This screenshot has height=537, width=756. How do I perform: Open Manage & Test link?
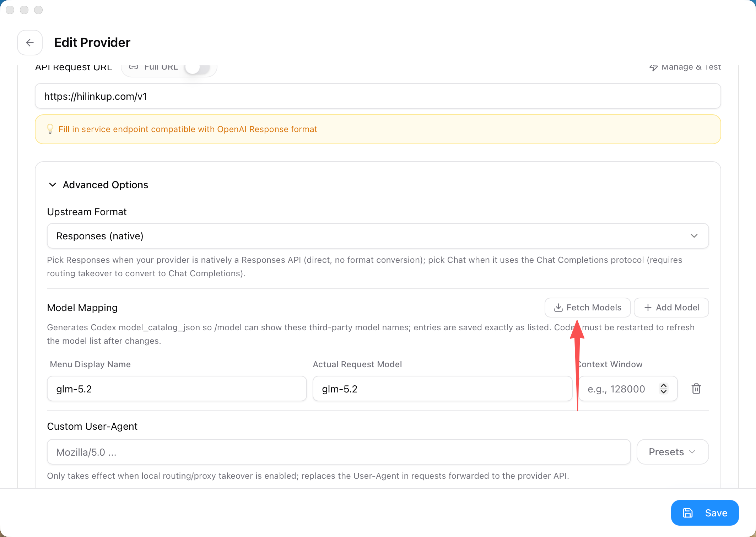tap(685, 67)
